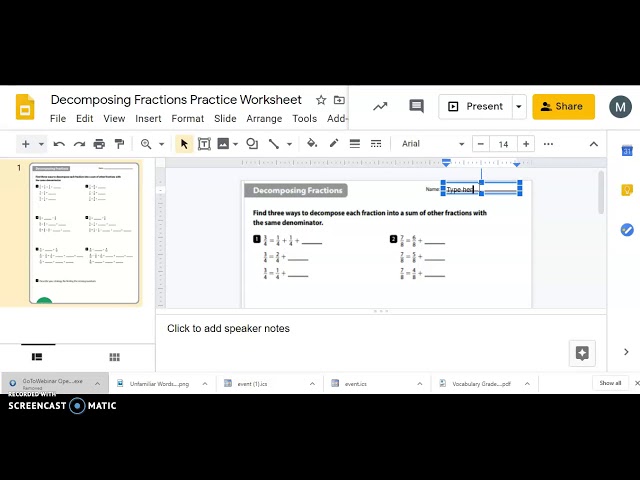
Task: Open the Google Slides home icon
Action: [25, 107]
